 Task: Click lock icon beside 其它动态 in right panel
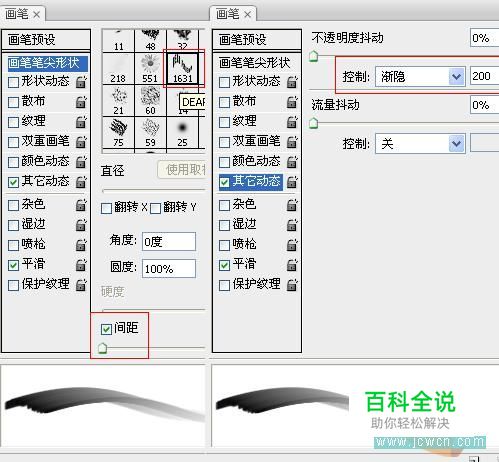click(x=292, y=182)
